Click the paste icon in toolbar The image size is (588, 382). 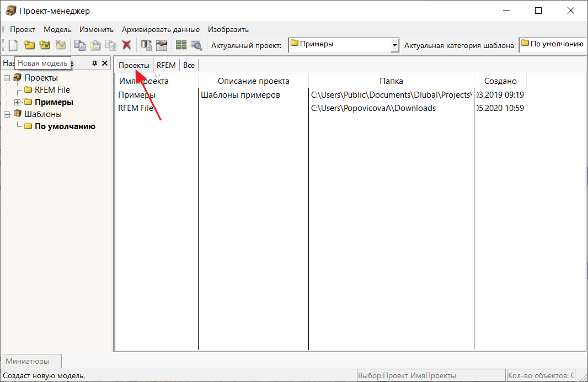point(95,45)
